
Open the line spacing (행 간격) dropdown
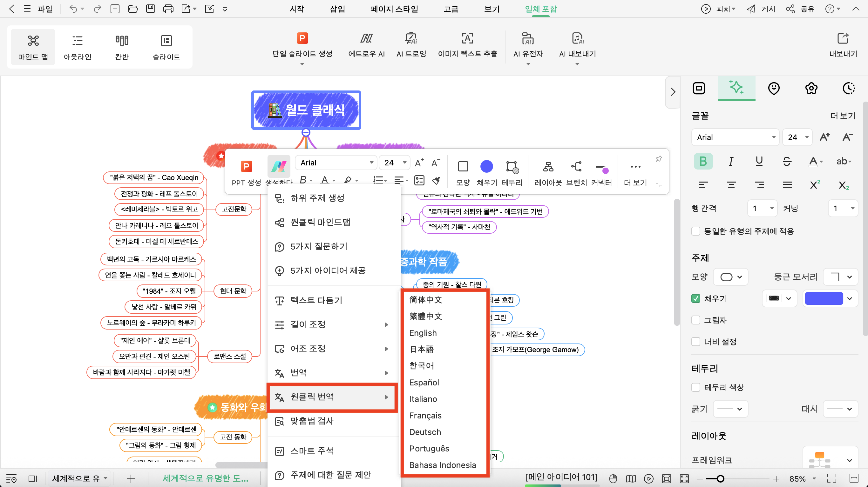(x=762, y=209)
